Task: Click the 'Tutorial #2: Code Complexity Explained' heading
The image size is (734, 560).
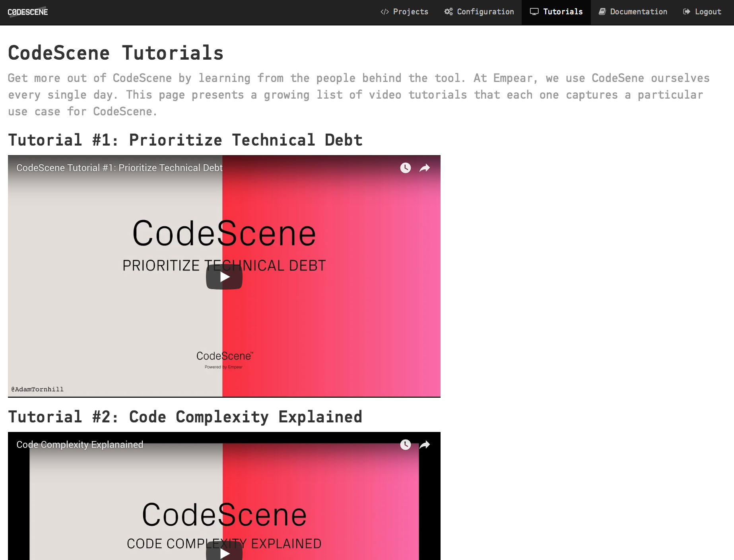Action: tap(185, 417)
